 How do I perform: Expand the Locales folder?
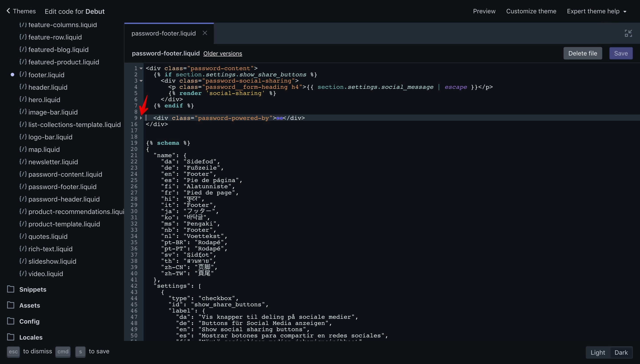(31, 338)
